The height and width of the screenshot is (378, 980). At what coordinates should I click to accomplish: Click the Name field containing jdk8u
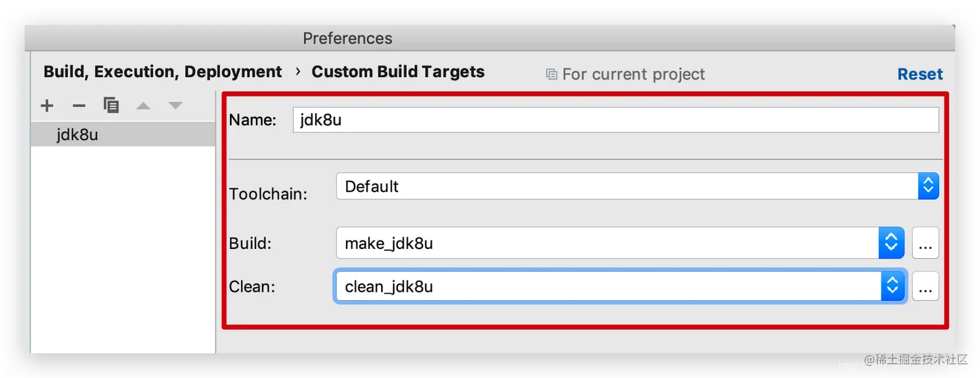point(614,120)
